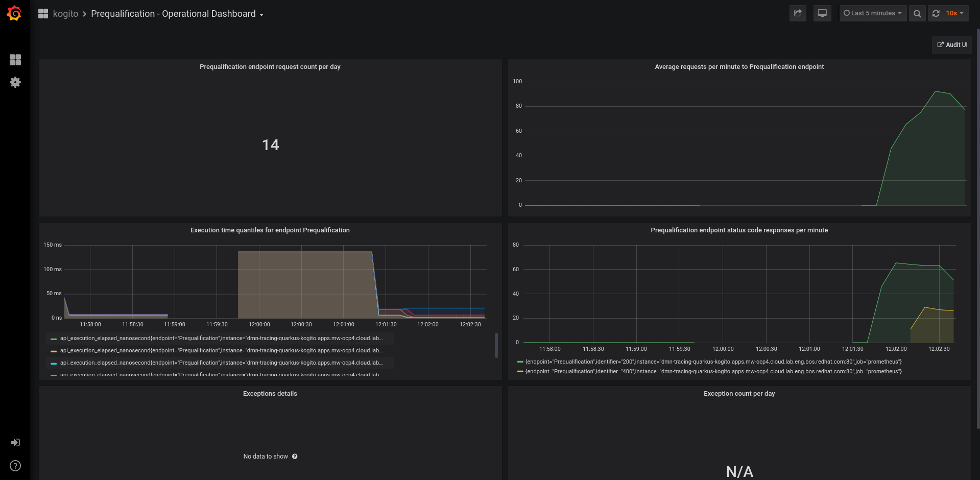Click the refresh dashboard icon
Viewport: 980px width, 480px height.
pos(936,13)
